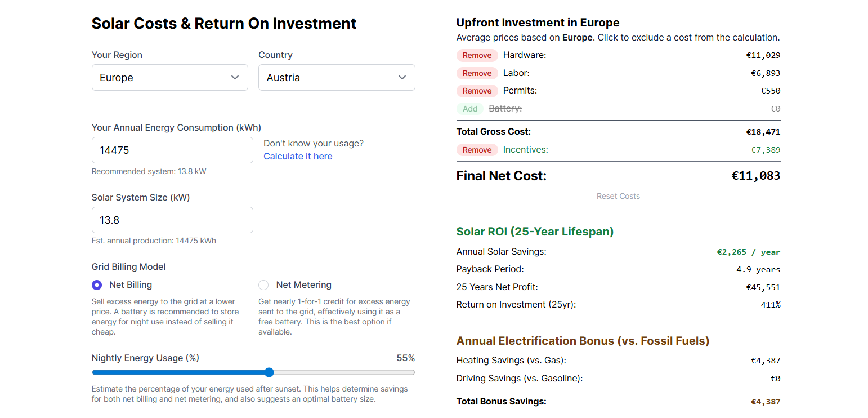Image resolution: width=868 pixels, height=418 pixels.
Task: Select the Net Metering radio button
Action: pos(263,285)
